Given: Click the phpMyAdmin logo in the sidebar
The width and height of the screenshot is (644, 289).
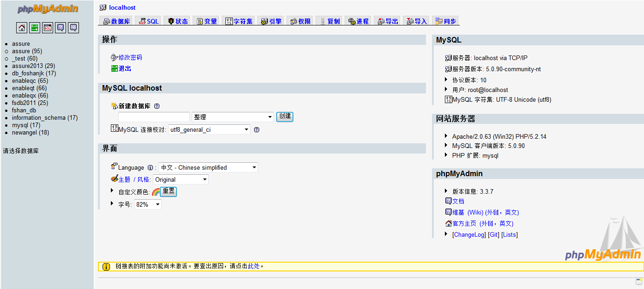Looking at the screenshot, I should click(x=48, y=10).
